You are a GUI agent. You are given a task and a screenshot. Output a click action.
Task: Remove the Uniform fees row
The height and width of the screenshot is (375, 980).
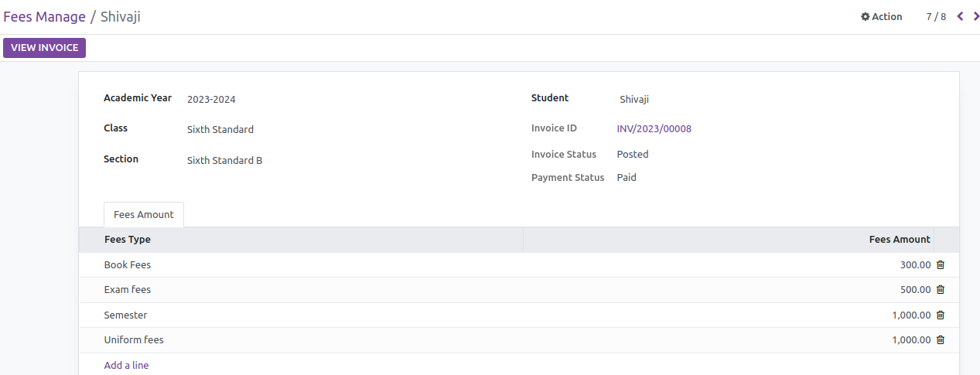point(941,340)
